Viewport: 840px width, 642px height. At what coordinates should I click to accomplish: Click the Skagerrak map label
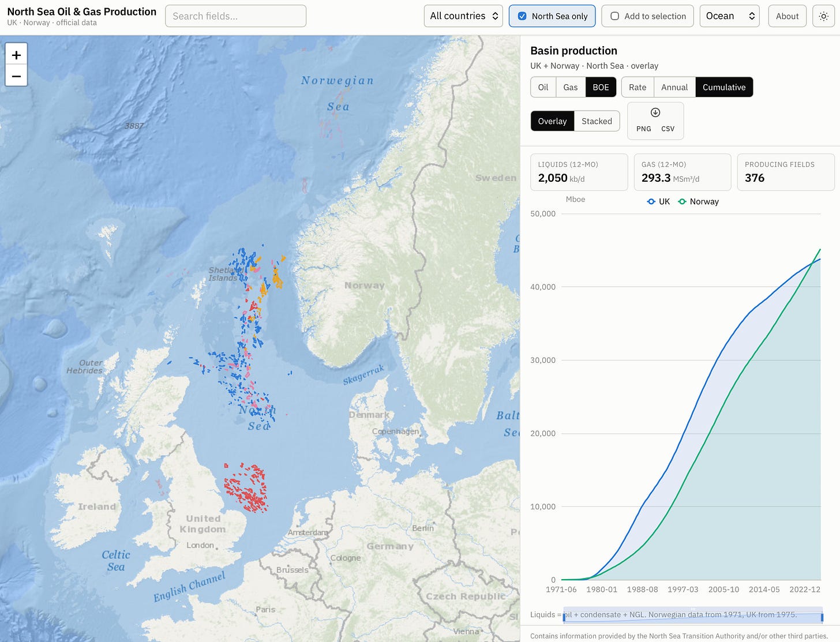point(363,375)
